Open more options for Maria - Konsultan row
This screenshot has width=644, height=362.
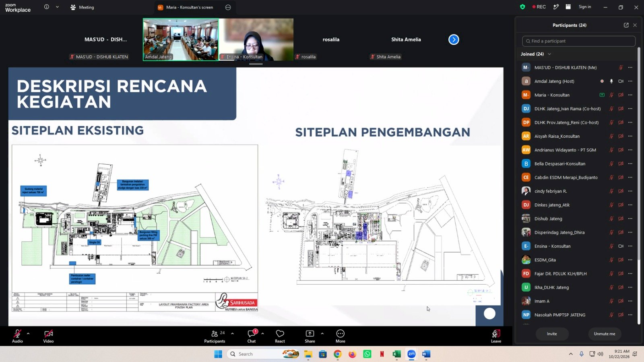pos(630,95)
